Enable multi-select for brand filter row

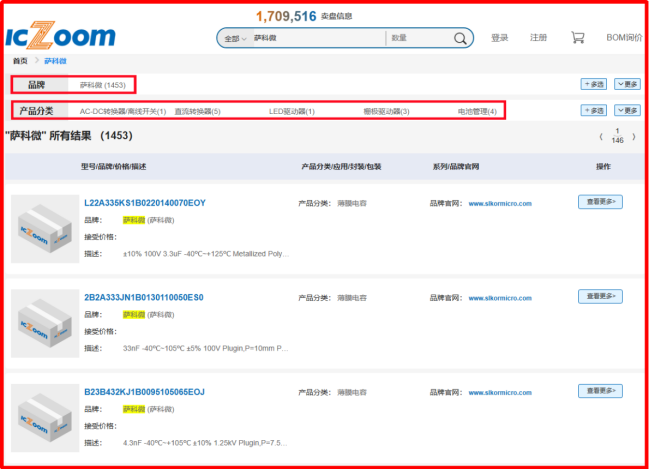tap(593, 85)
